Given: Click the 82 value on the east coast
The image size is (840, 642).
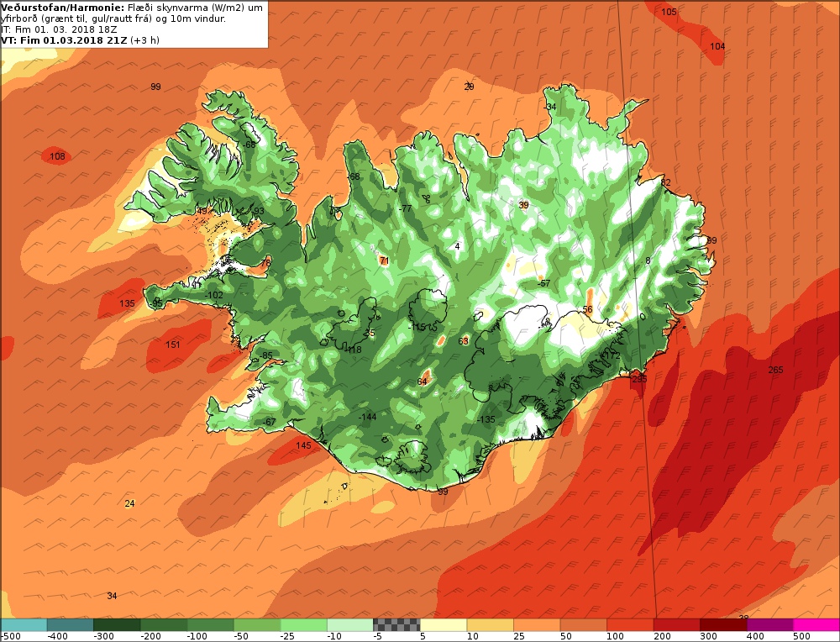Looking at the screenshot, I should coord(666,182).
